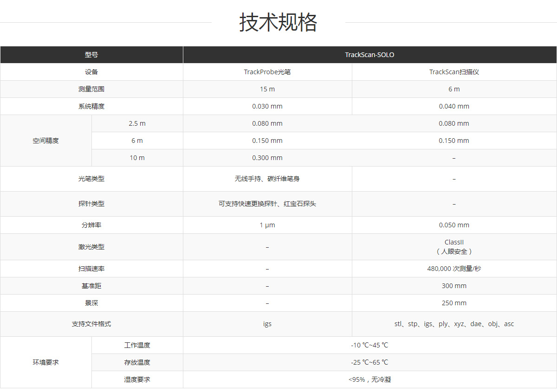Click the -10 ℃~45 ℃ working temperature cell
557x392 pixels.
(x=369, y=345)
